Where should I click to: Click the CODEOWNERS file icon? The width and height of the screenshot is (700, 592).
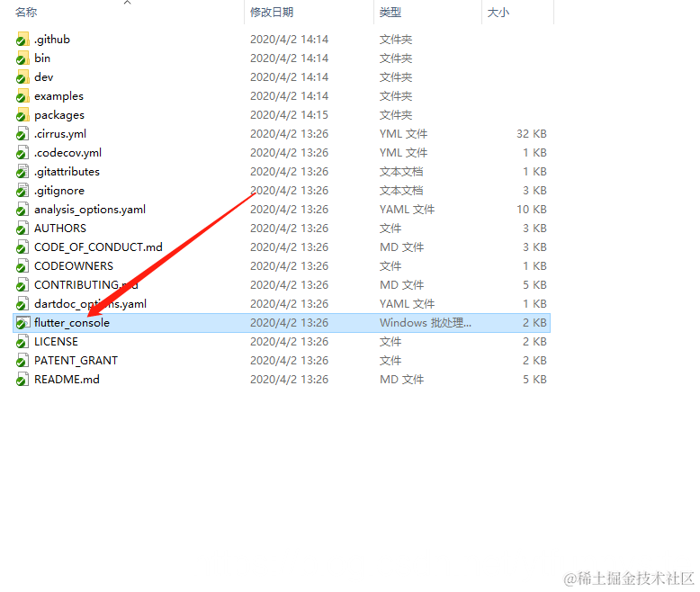tap(22, 266)
